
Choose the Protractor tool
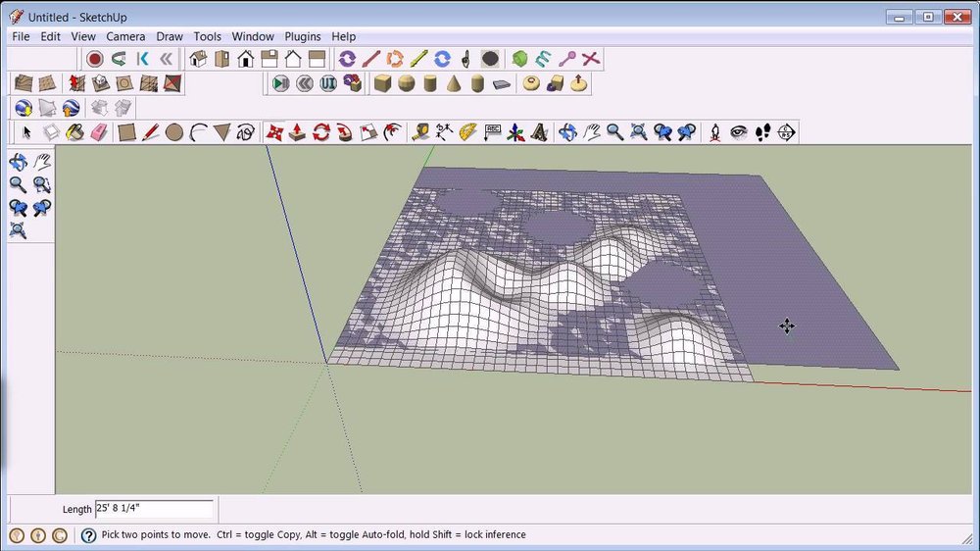468,132
